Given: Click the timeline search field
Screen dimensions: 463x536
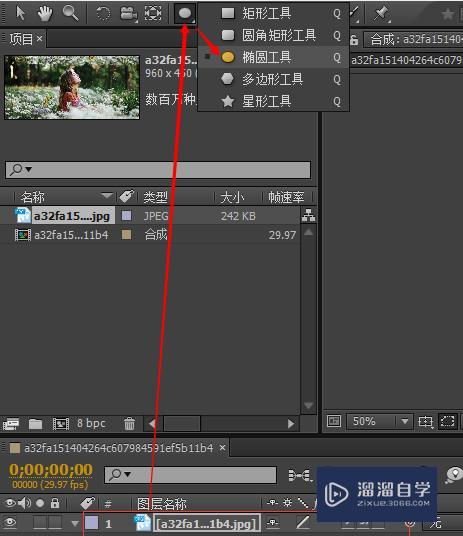Looking at the screenshot, I should tap(190, 475).
